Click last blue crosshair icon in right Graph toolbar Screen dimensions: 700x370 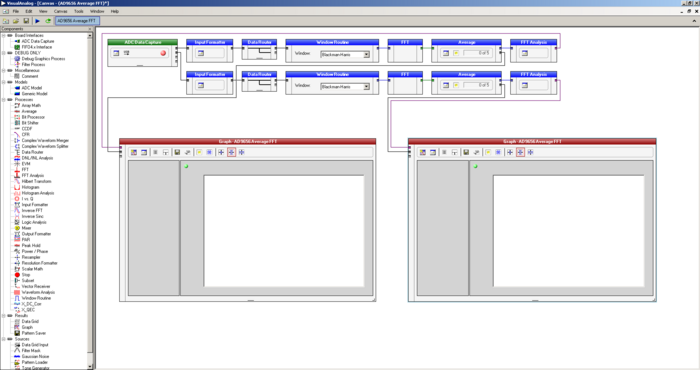click(x=530, y=152)
